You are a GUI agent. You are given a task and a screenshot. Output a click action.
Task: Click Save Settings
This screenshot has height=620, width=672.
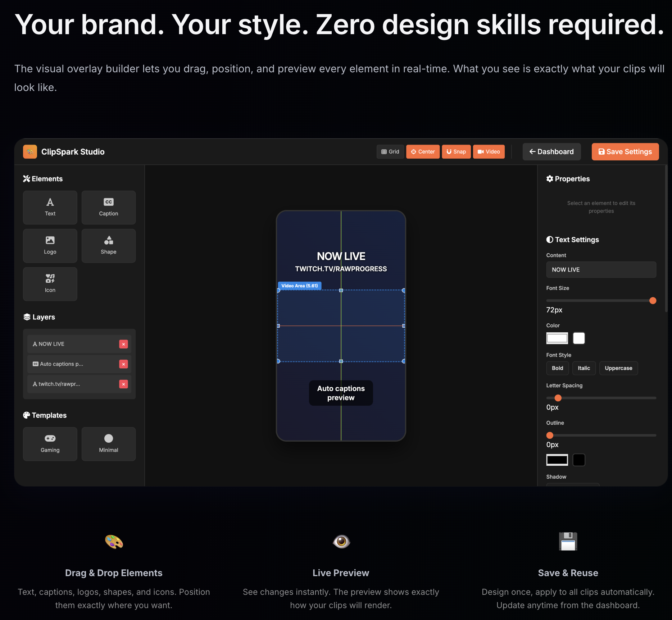(625, 151)
